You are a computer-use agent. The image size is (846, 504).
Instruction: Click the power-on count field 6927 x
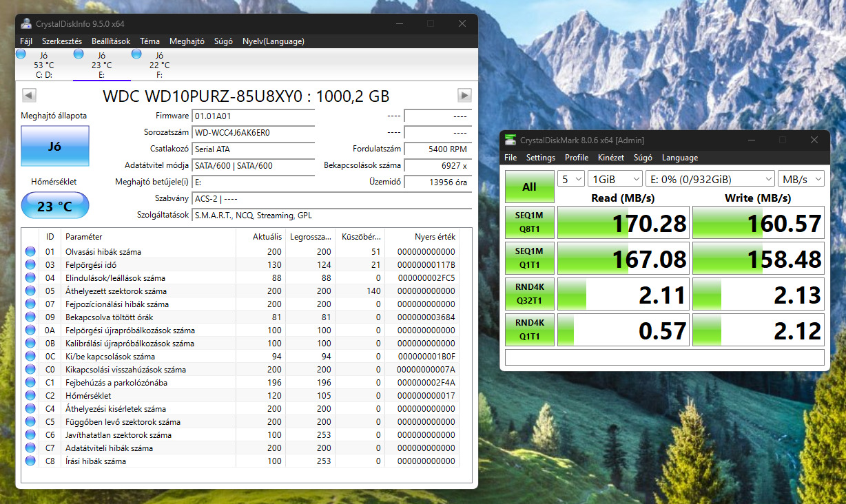click(x=437, y=165)
